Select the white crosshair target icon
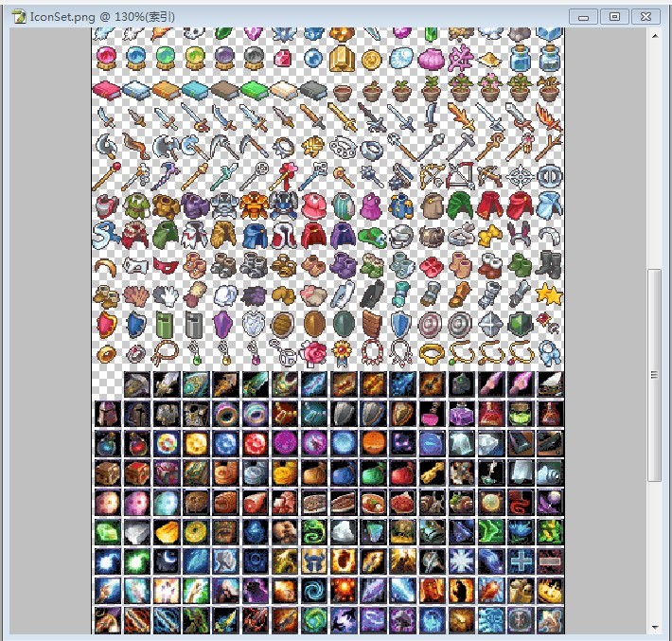The height and width of the screenshot is (641, 672). [x=521, y=176]
